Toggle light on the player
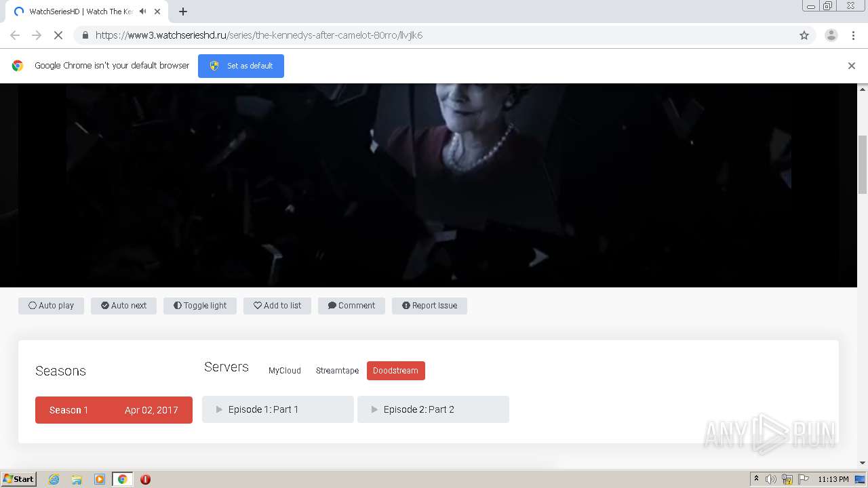Image resolution: width=868 pixels, height=488 pixels. click(200, 306)
